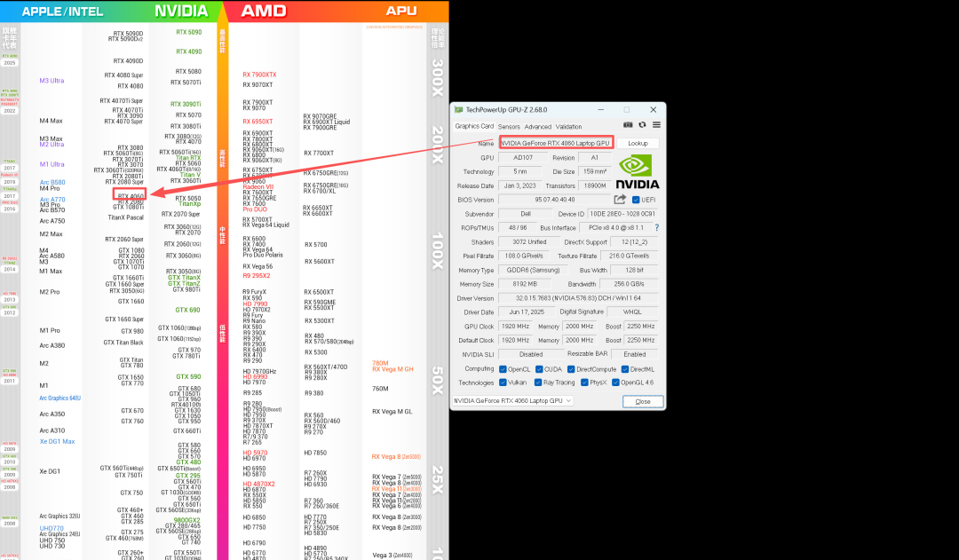Click the 'GDDR6 (Samsung)' Memory Type value
The width and height of the screenshot is (959, 560).
(534, 270)
